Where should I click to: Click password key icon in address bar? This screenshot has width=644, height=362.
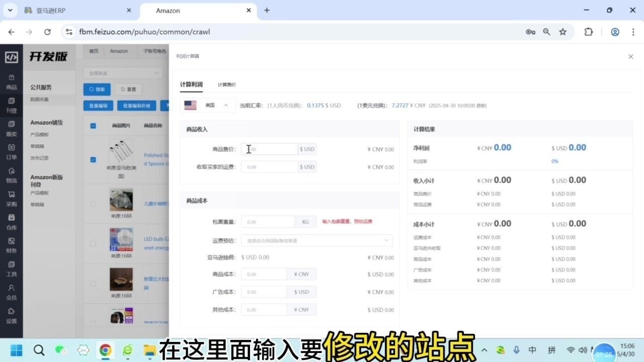[530, 32]
